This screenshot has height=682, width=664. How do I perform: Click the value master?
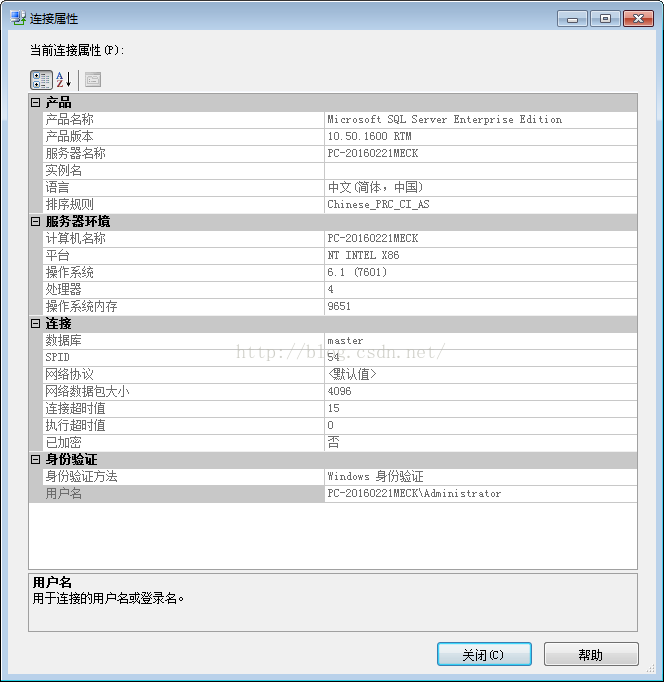[345, 341]
